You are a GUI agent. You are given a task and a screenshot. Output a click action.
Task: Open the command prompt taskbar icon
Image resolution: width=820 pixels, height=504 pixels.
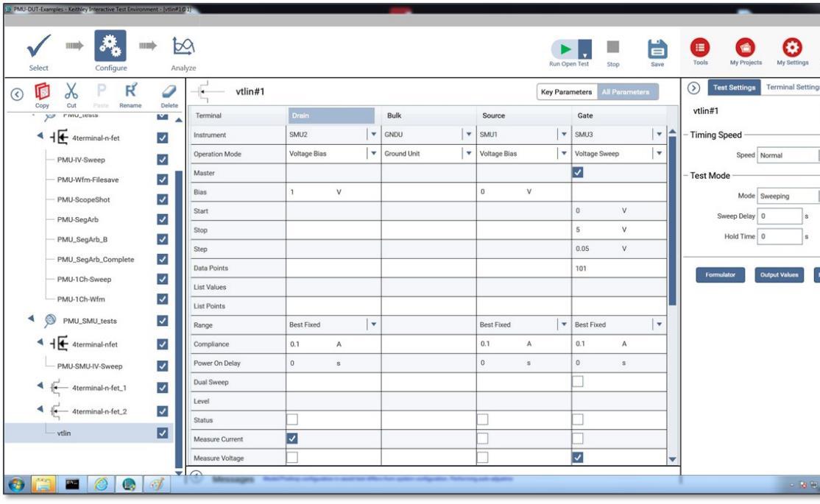[x=72, y=485]
